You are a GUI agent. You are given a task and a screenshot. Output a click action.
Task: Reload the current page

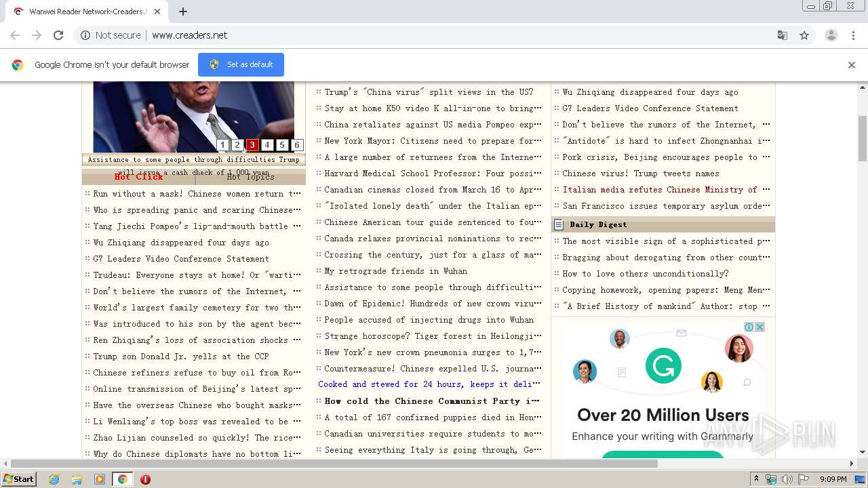tap(58, 35)
